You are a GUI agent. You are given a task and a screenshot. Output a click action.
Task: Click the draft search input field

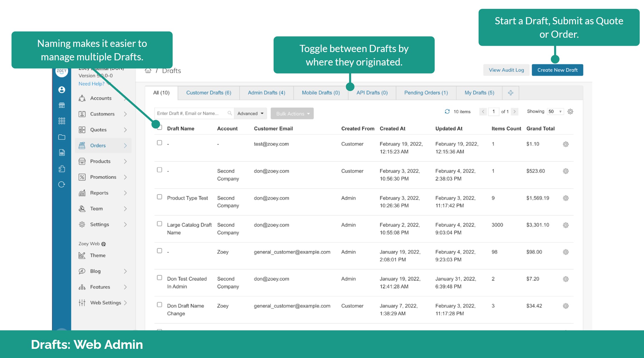click(x=191, y=114)
